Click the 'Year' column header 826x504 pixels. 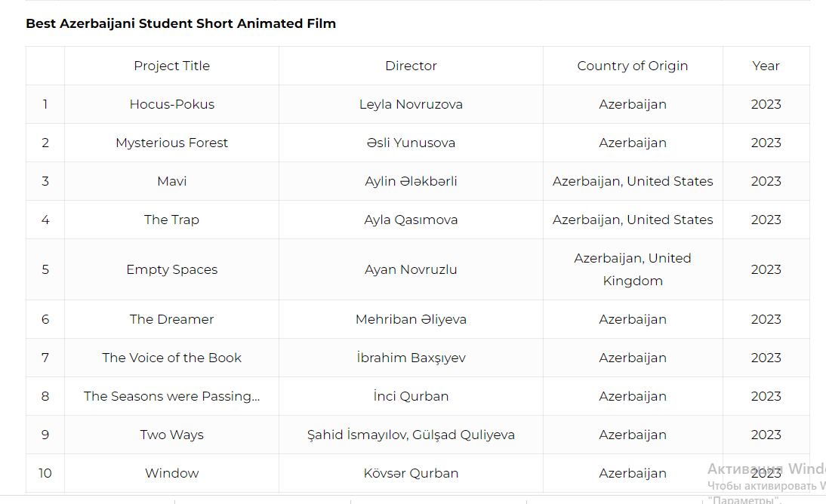pyautogui.click(x=766, y=66)
